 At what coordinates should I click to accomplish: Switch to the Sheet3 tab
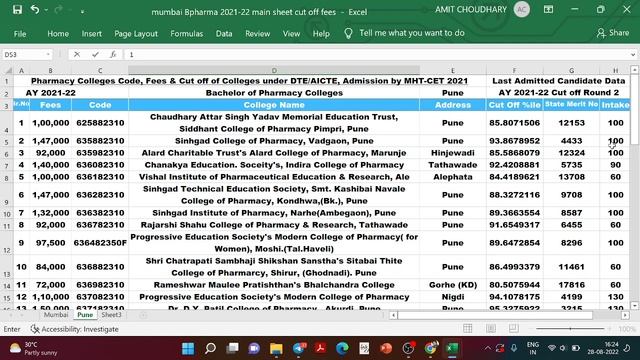(x=111, y=315)
